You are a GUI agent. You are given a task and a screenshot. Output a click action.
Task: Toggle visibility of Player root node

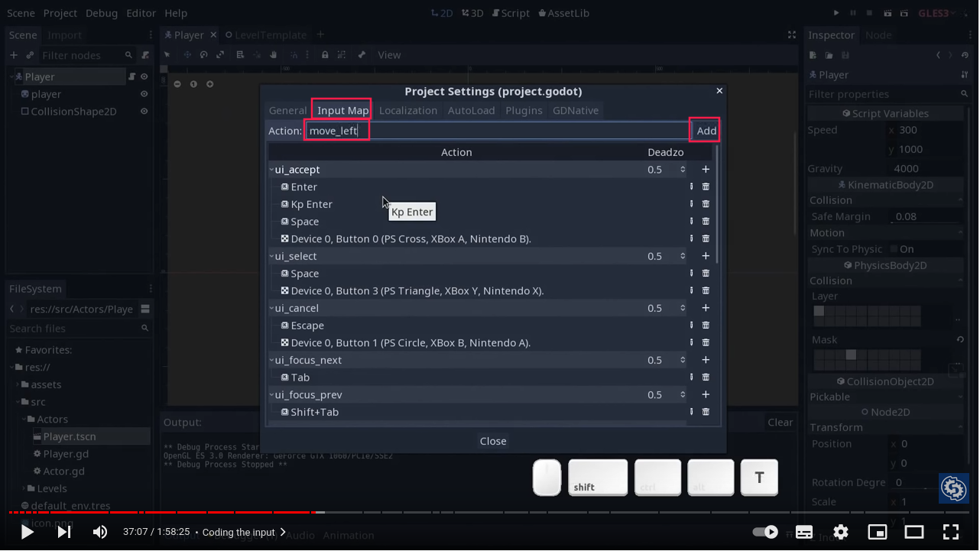click(144, 76)
